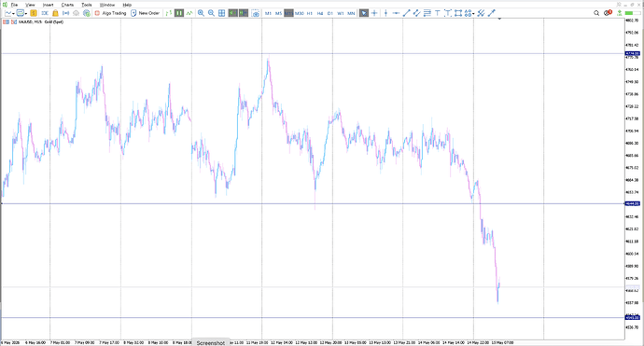Open the IDE MetaEditor button
The width and height of the screenshot is (644, 346).
[x=45, y=13]
